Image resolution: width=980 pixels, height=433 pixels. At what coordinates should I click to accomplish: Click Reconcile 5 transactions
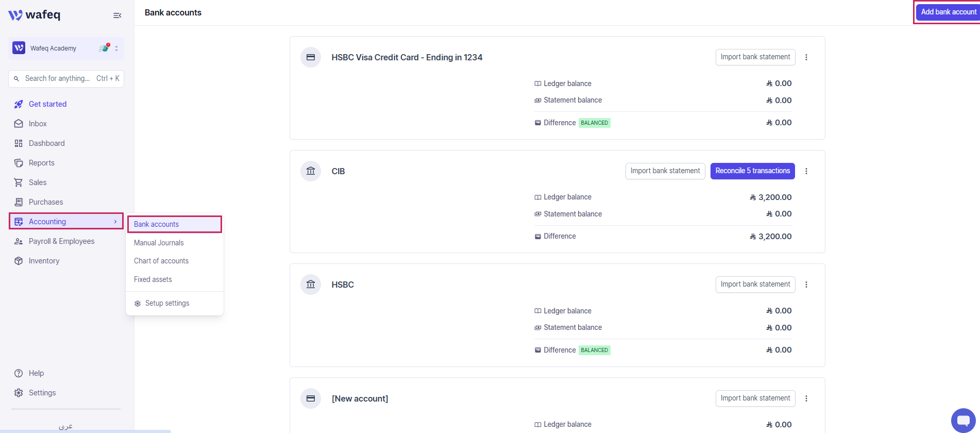[753, 171]
